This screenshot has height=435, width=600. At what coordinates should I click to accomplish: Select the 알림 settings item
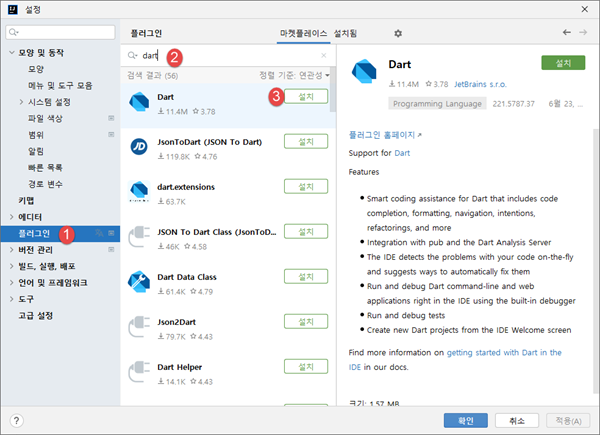pos(36,151)
